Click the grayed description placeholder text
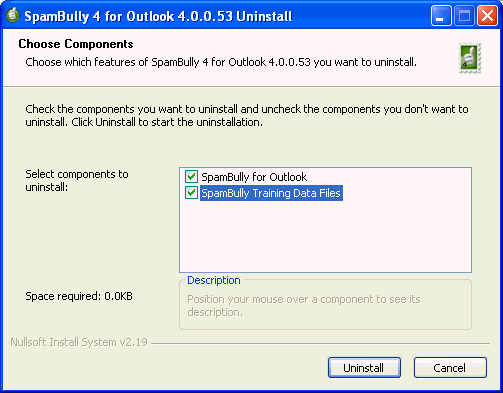Image resolution: width=503 pixels, height=393 pixels. click(304, 305)
